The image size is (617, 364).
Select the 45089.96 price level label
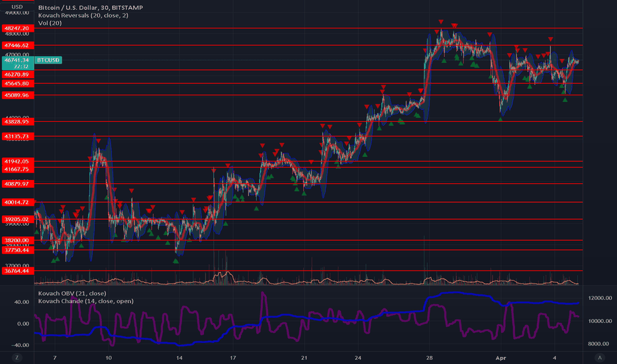(17, 95)
